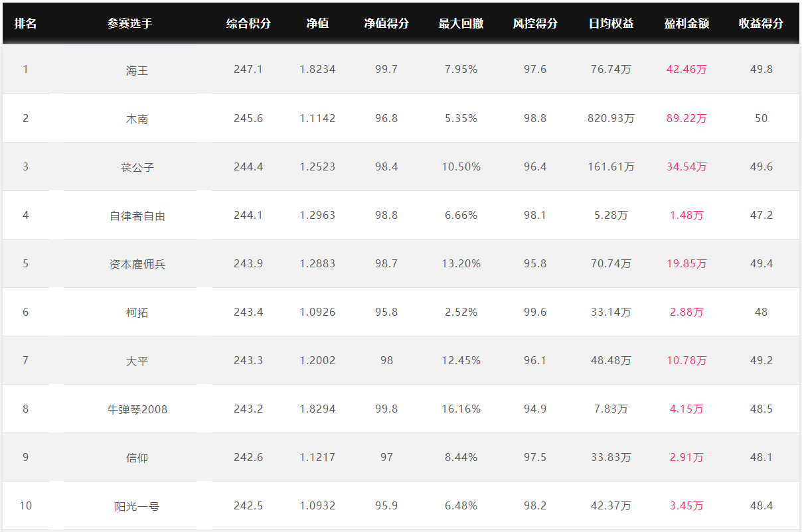
Task: Select contestant 信仰
Action: click(x=137, y=458)
